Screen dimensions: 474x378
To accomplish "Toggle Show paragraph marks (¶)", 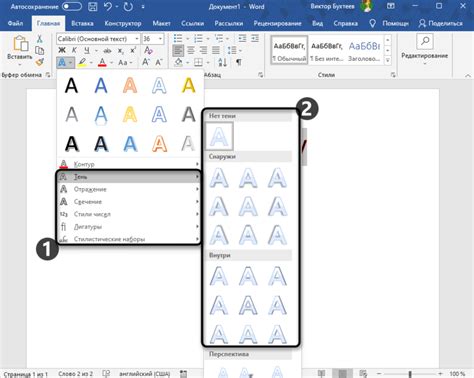I will (x=239, y=62).
